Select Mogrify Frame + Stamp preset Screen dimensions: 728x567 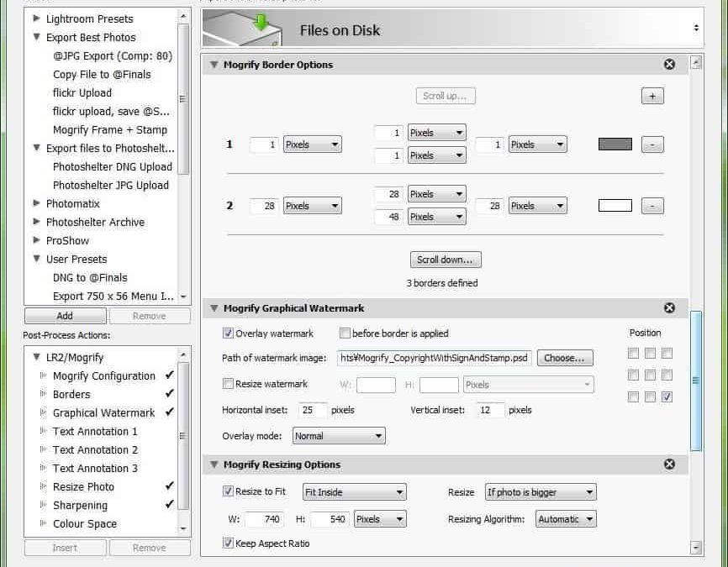tap(109, 129)
